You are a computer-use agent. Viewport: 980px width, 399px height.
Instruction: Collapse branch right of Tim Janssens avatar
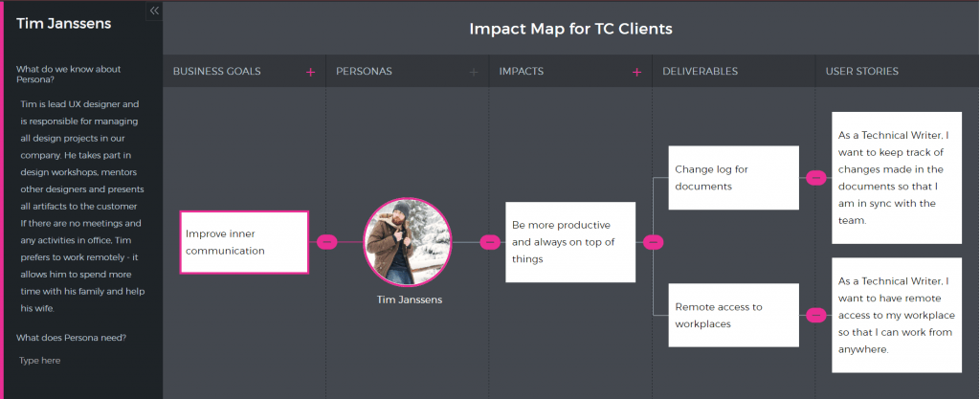tap(490, 242)
